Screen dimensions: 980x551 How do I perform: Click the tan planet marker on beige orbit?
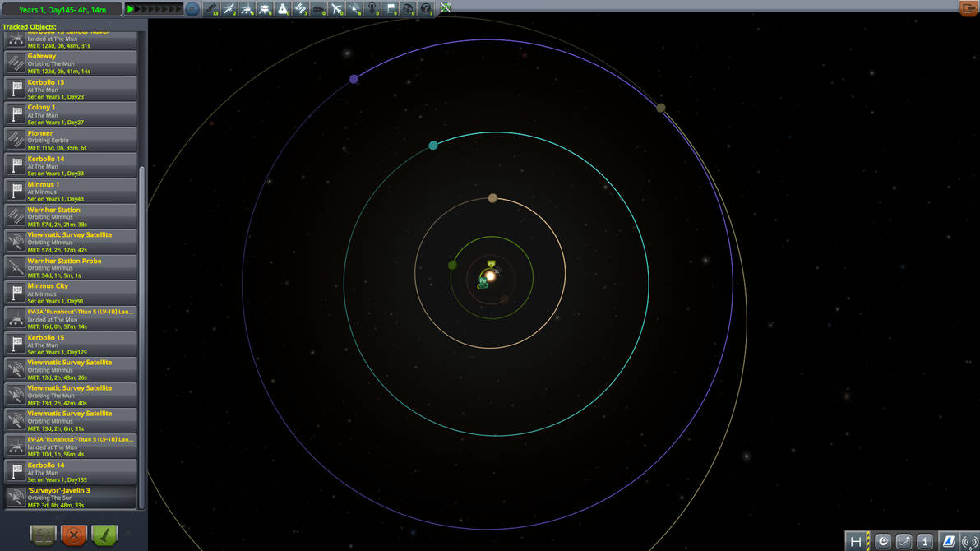[x=492, y=198]
